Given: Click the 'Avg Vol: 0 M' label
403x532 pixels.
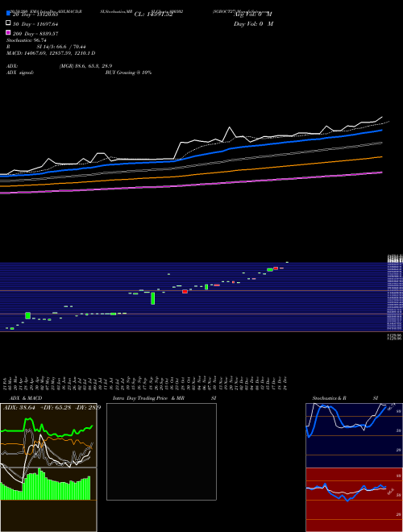Looking at the screenshot, I should pos(253,15).
